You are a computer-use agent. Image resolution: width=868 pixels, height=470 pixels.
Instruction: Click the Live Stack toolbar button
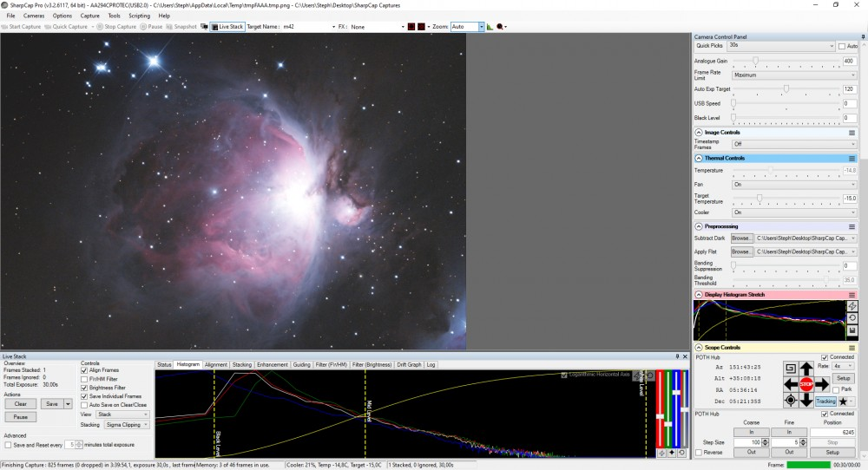227,27
